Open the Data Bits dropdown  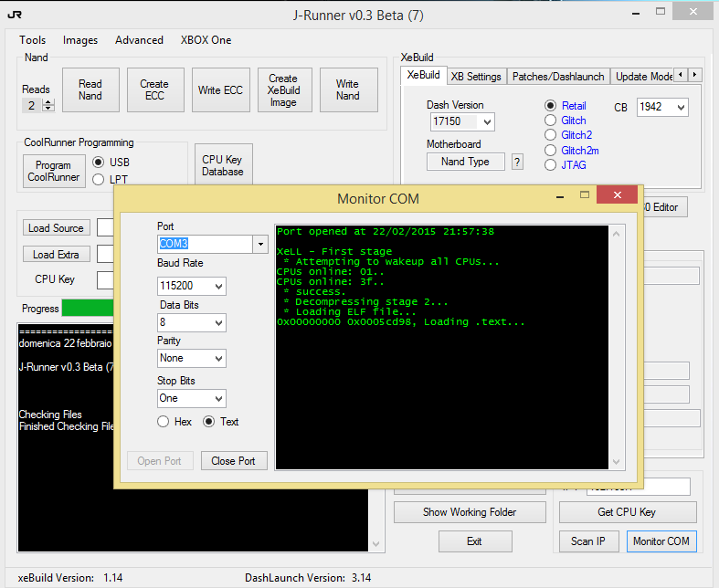pos(218,322)
